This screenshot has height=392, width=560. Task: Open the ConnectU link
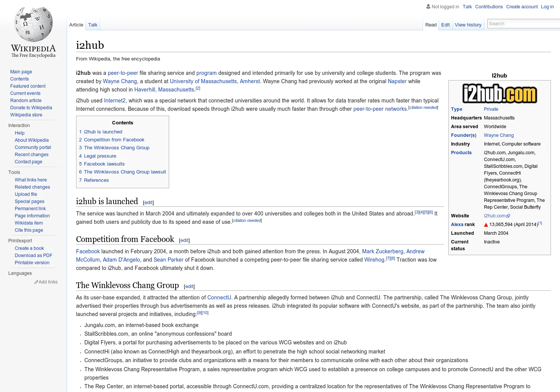click(x=219, y=297)
